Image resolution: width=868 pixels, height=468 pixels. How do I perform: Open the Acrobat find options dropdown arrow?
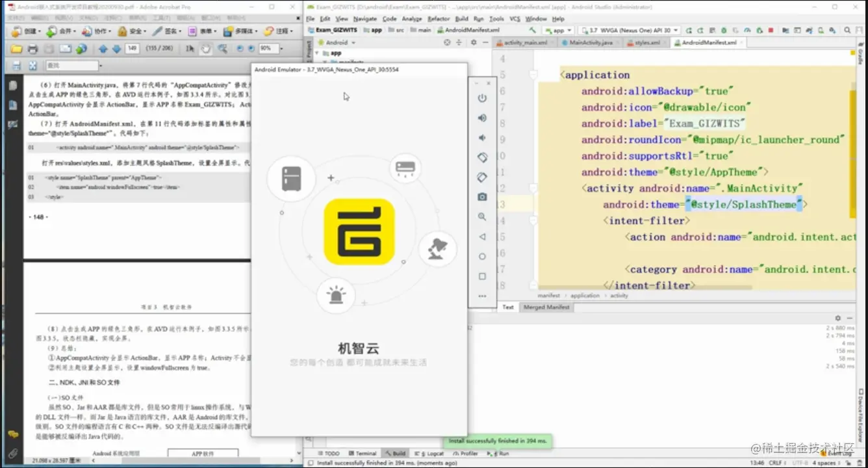(x=99, y=65)
